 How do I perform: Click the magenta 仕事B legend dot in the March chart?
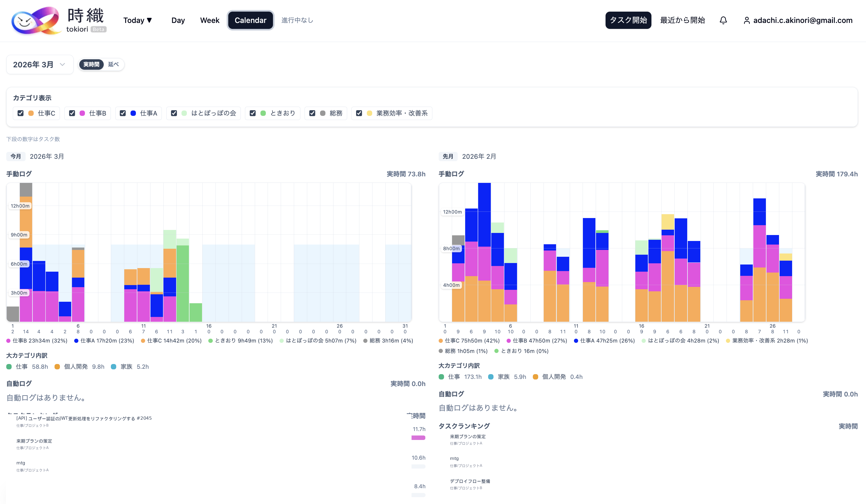pyautogui.click(x=8, y=341)
